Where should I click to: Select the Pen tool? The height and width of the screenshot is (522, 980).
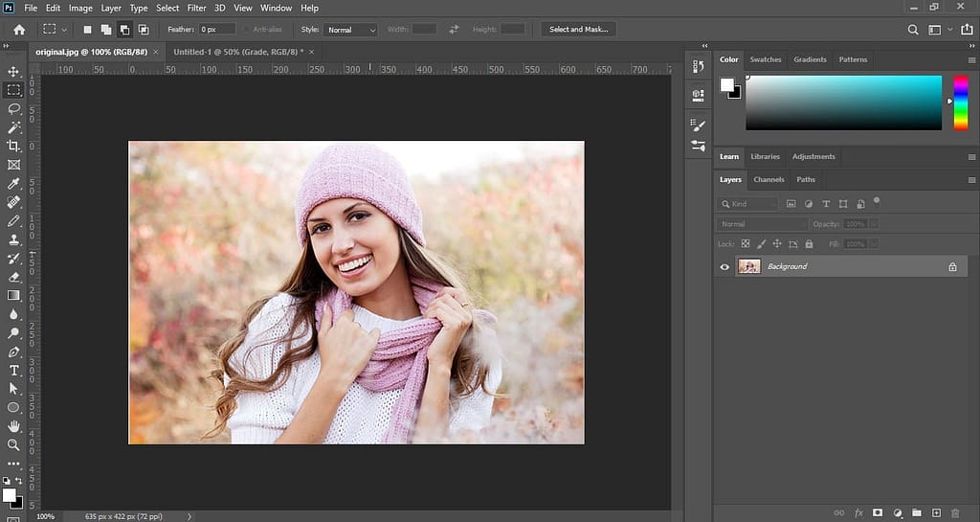click(13, 352)
